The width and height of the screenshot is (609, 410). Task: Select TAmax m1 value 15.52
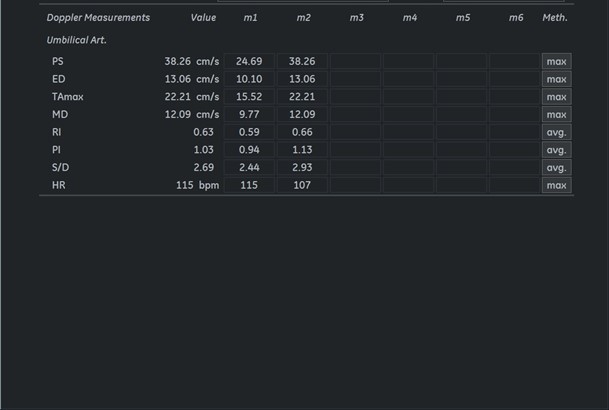(249, 97)
